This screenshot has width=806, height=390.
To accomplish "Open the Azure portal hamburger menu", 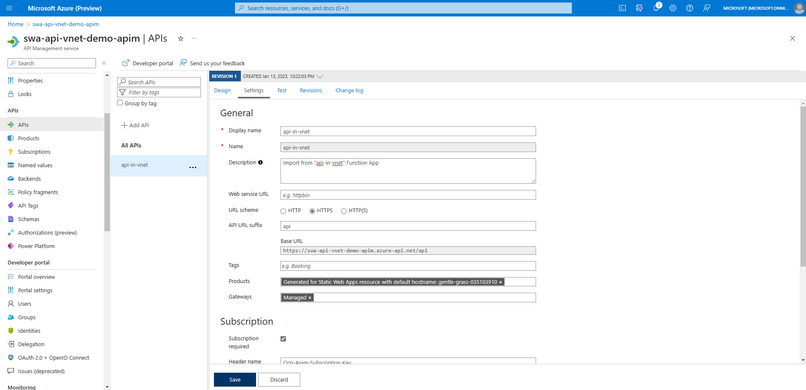I will tap(9, 8).
